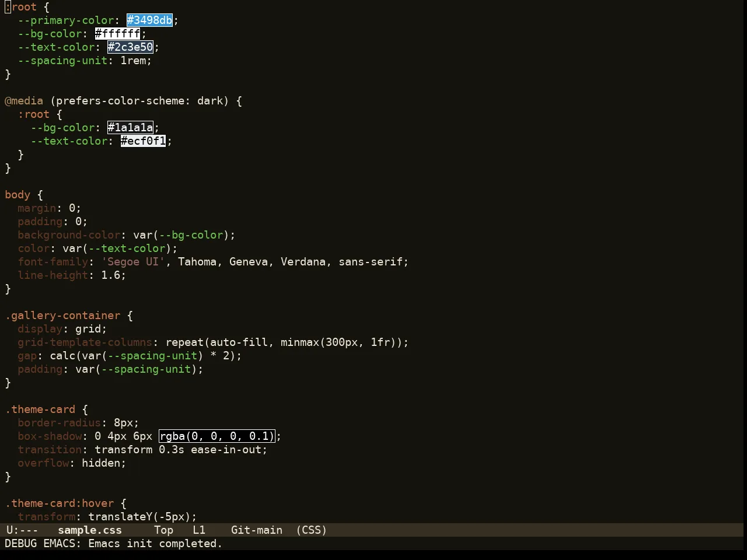Screen dimensions: 747x560
Task: Click the L1 line number indicator
Action: point(199,530)
